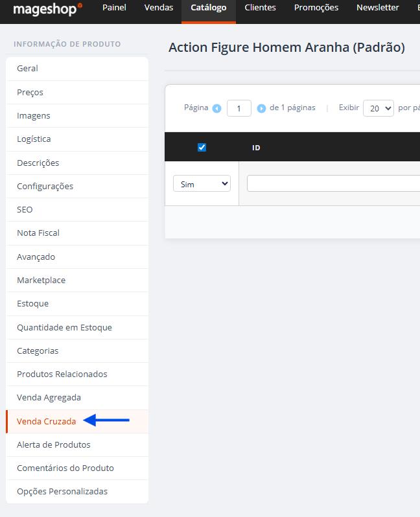
Task: Click the ID filter text field
Action: pos(333,183)
